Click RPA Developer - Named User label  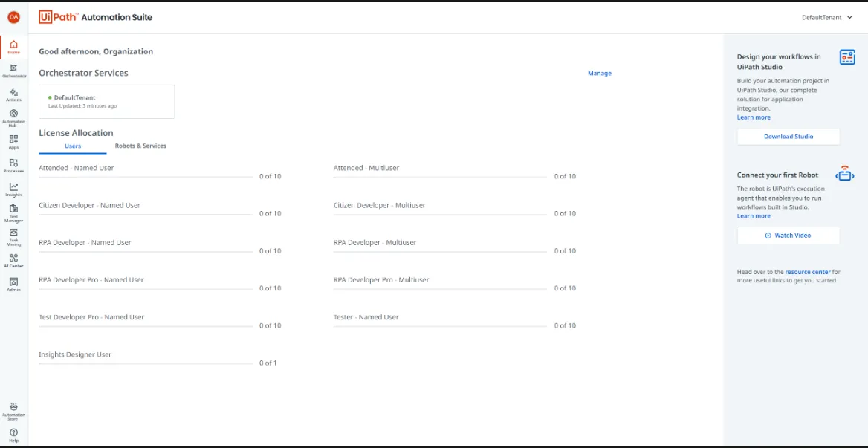(x=85, y=242)
